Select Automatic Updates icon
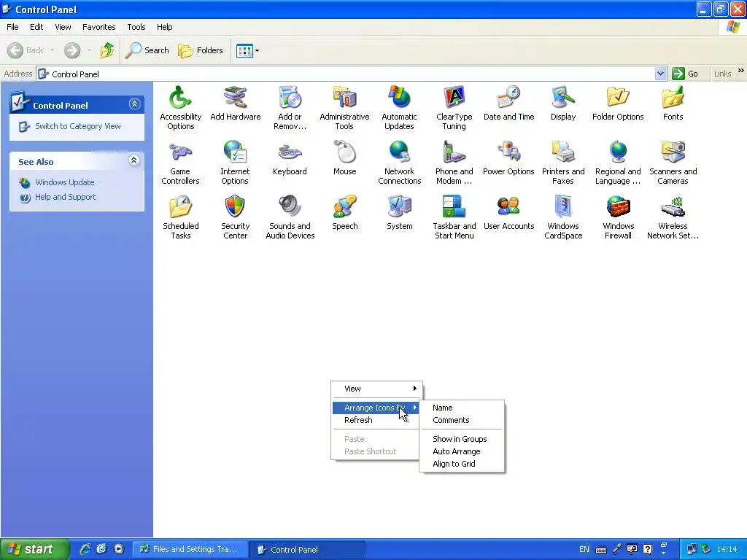Screen dimensions: 747x560 click(x=399, y=98)
